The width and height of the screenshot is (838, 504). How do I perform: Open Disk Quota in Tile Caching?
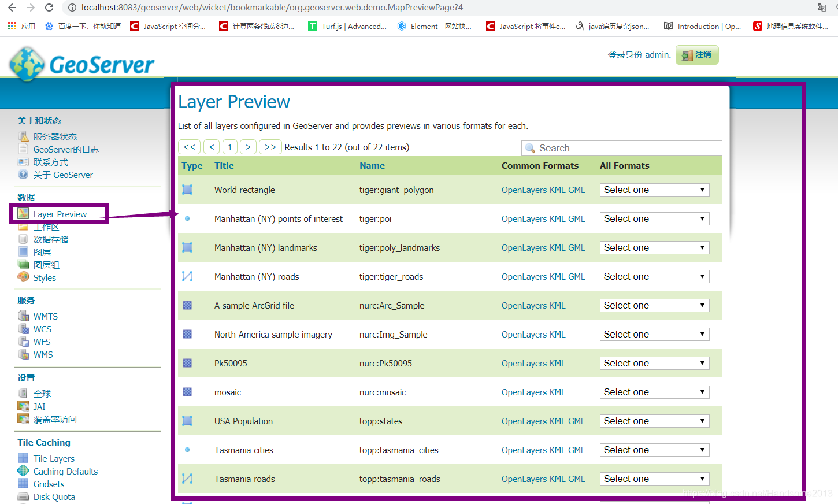[x=54, y=497]
